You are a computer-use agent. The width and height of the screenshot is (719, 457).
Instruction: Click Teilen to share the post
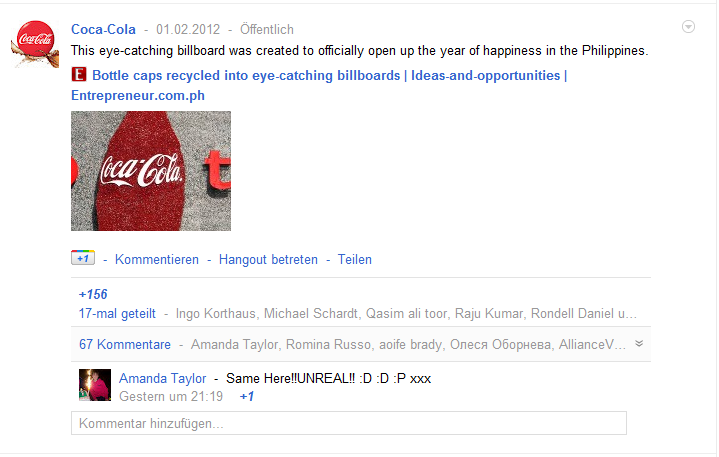(354, 259)
